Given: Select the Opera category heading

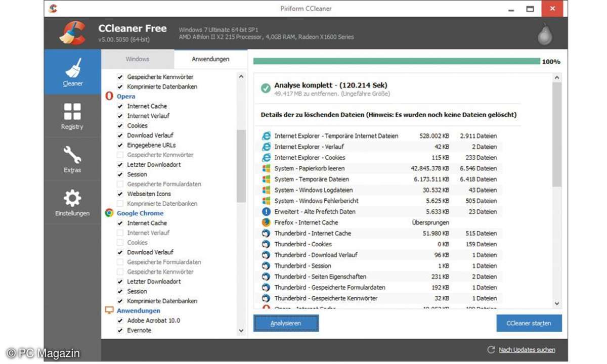Looking at the screenshot, I should pos(126,96).
